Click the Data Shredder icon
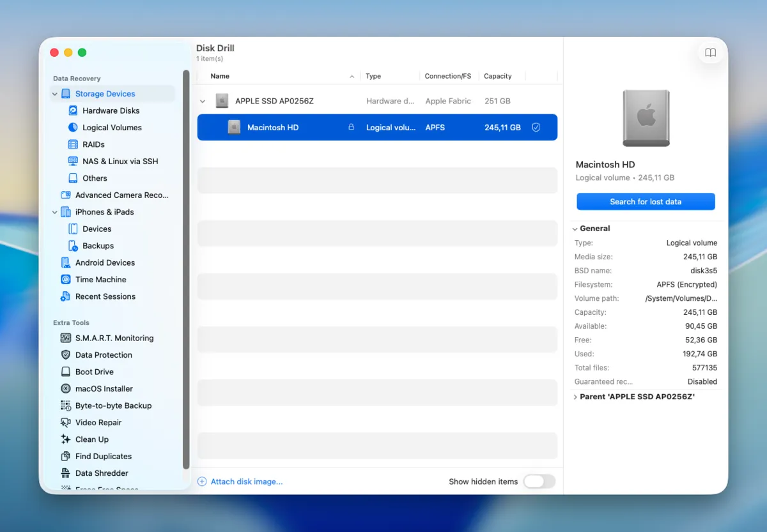Image resolution: width=767 pixels, height=532 pixels. point(66,473)
